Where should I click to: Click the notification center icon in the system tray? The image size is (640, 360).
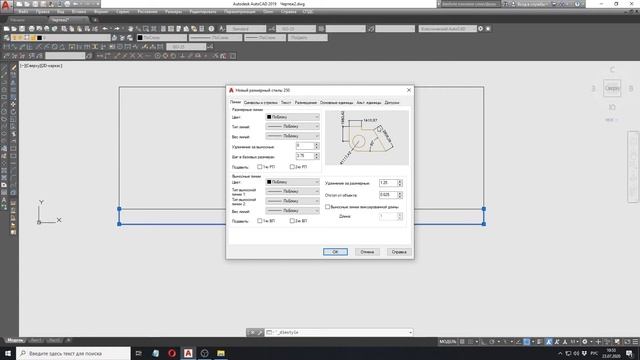coord(629,353)
